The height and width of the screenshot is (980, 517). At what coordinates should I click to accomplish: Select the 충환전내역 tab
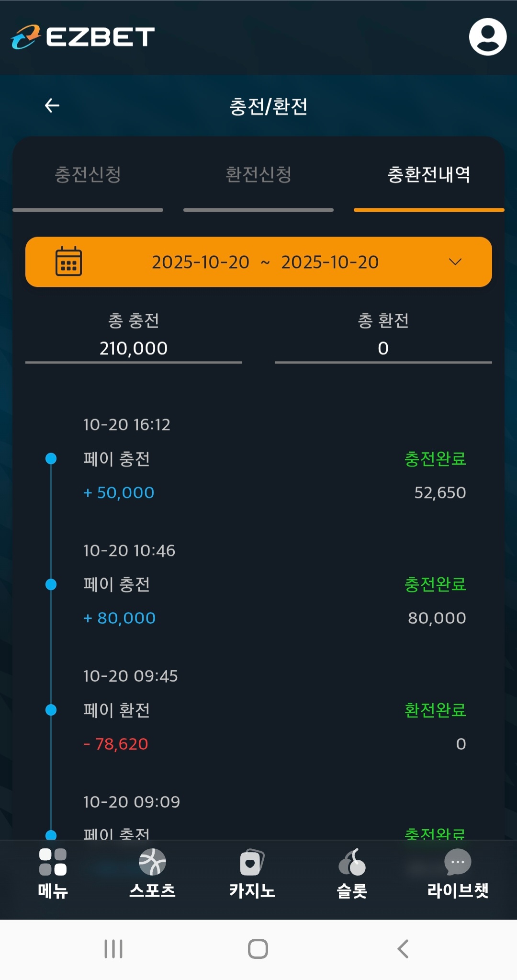428,174
